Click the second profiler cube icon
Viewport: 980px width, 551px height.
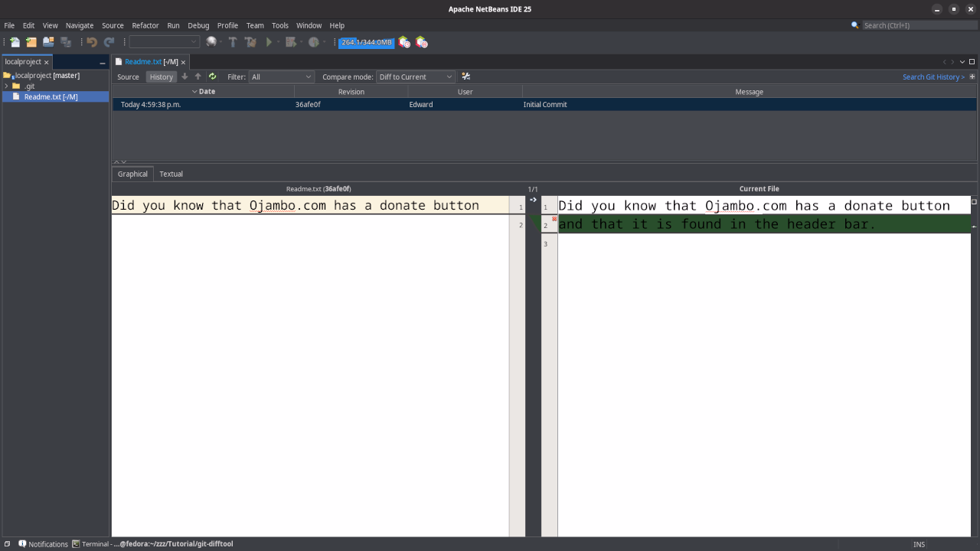421,42
